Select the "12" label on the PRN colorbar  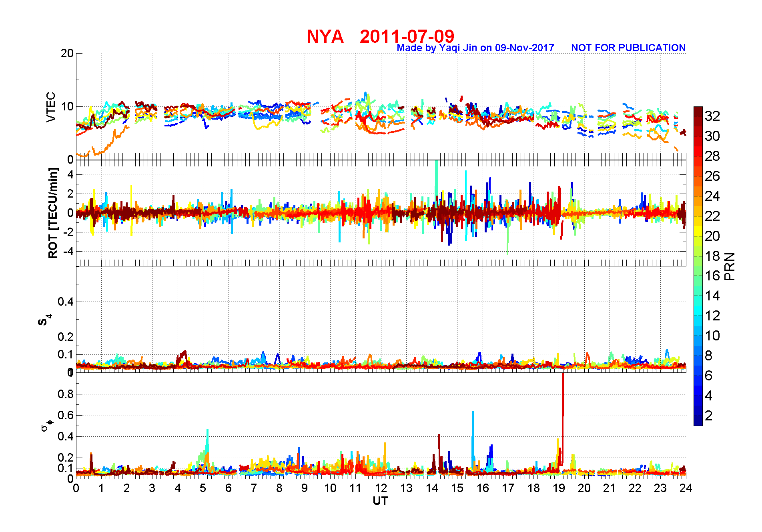(x=712, y=316)
